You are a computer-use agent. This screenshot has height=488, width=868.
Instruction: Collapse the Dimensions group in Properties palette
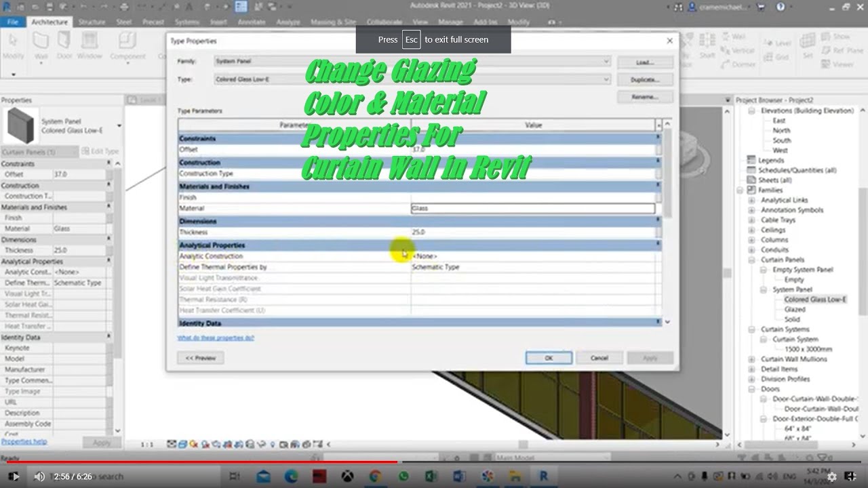point(108,239)
